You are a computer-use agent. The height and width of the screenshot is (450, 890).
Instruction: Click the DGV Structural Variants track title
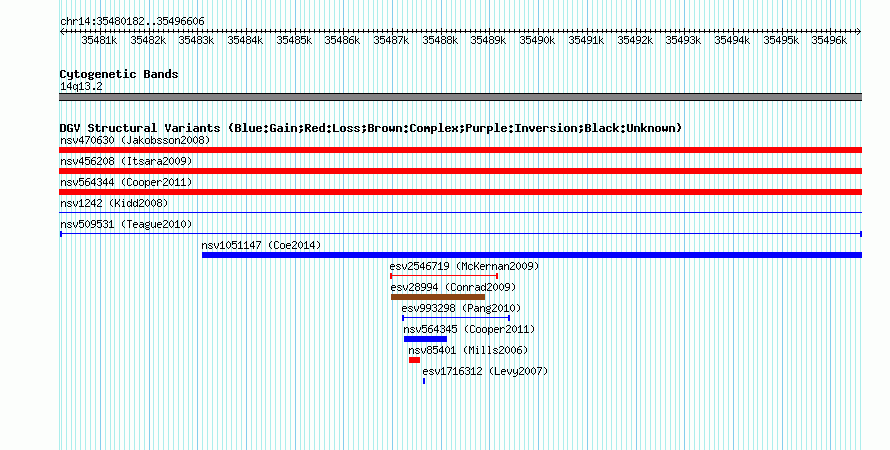tap(371, 128)
